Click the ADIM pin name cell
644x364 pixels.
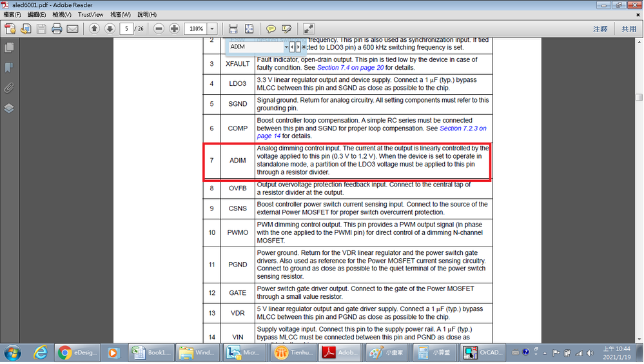[x=237, y=161]
